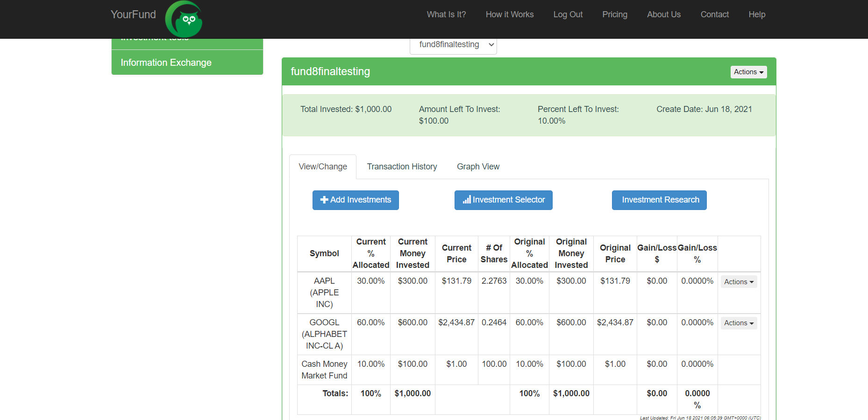Select the View/Change tab

coord(323,167)
